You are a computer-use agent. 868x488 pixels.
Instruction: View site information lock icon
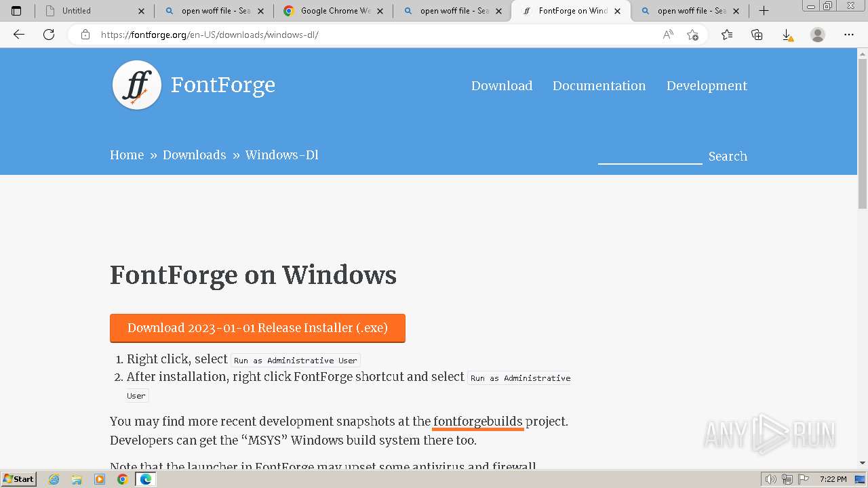pyautogui.click(x=85, y=35)
